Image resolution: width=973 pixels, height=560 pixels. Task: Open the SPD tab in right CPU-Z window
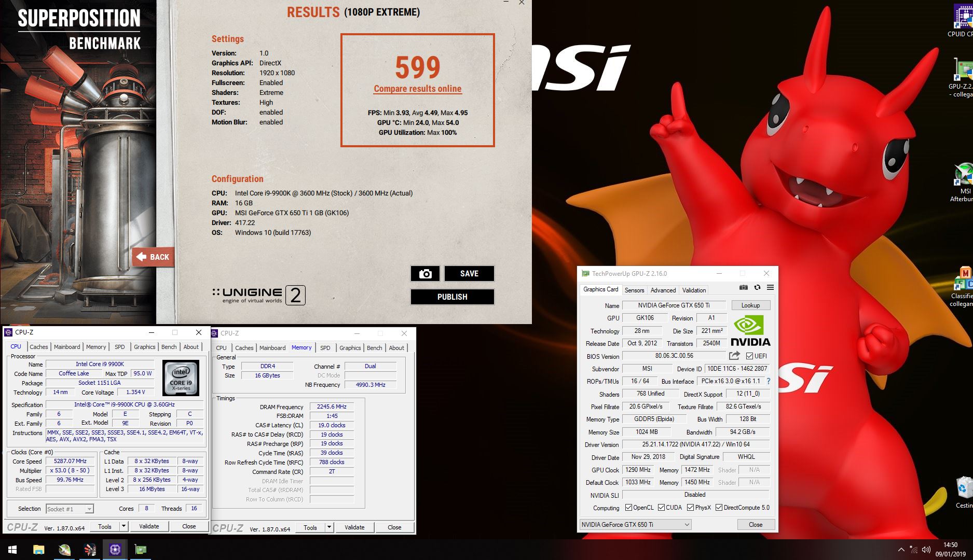tap(325, 348)
